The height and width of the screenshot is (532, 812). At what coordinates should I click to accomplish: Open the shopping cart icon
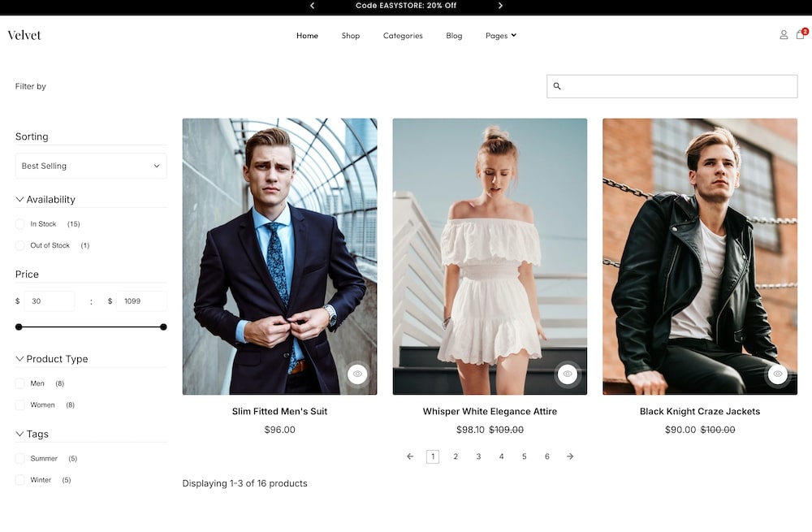click(x=801, y=35)
